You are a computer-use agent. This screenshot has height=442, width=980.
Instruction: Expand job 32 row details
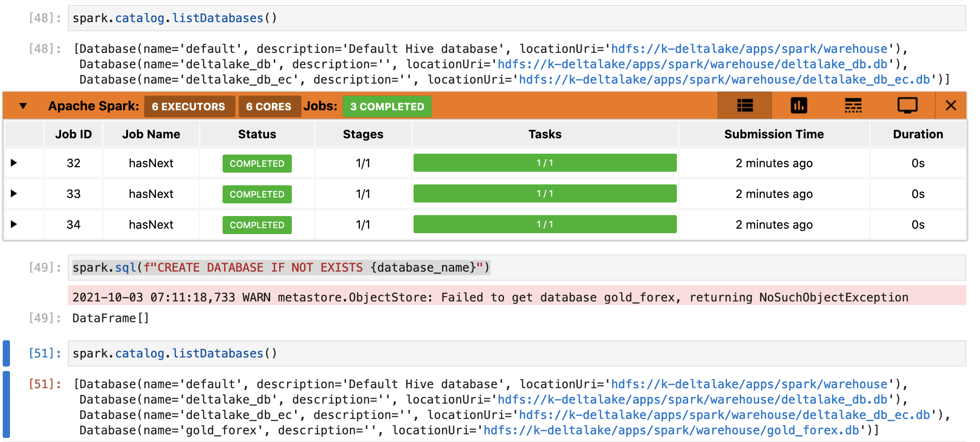(14, 163)
